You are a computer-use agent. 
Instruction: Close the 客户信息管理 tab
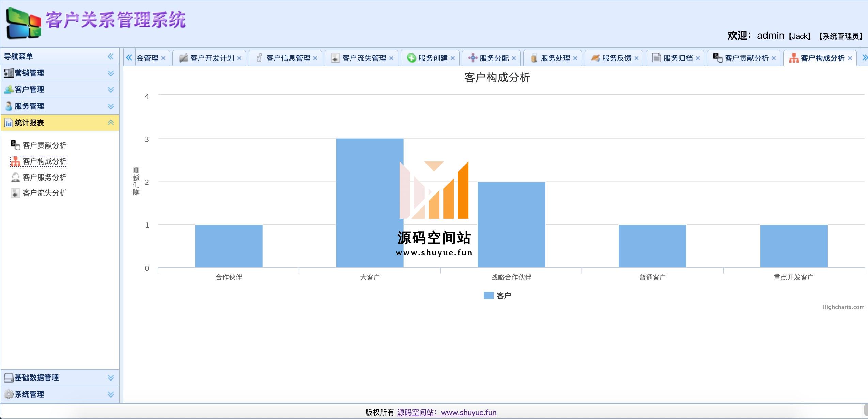pos(315,58)
